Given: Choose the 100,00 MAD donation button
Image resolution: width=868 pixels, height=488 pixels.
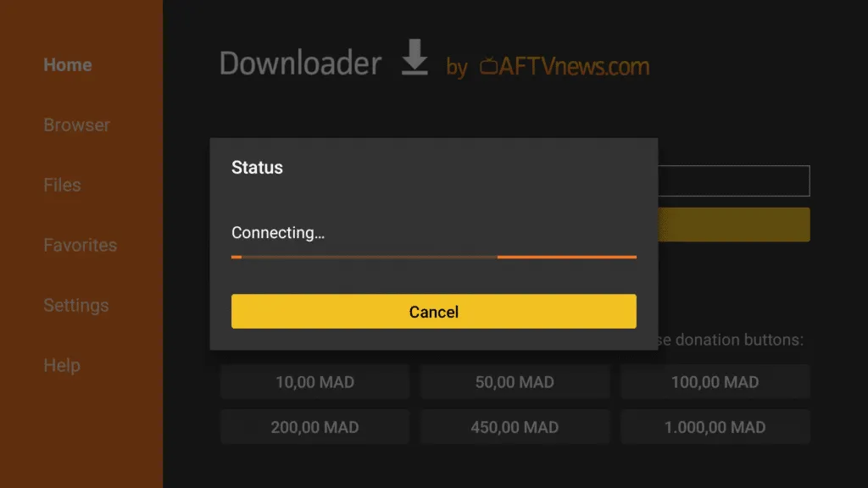Looking at the screenshot, I should point(715,382).
